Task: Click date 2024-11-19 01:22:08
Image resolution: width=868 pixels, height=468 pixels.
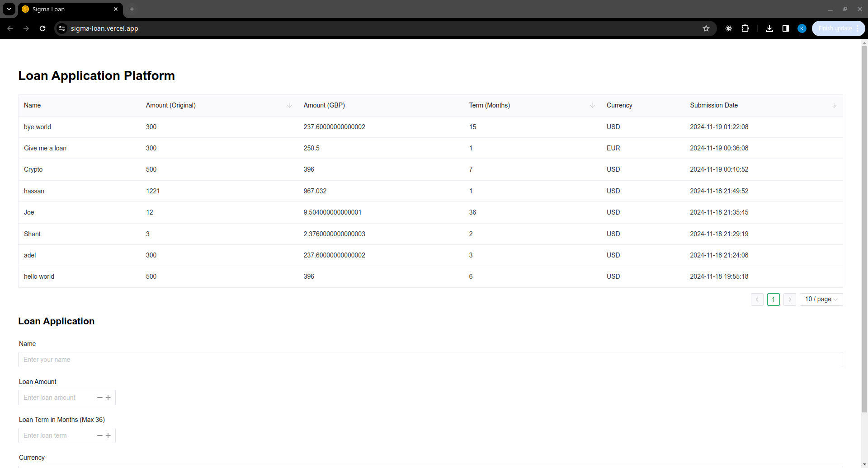Action: [x=719, y=127]
